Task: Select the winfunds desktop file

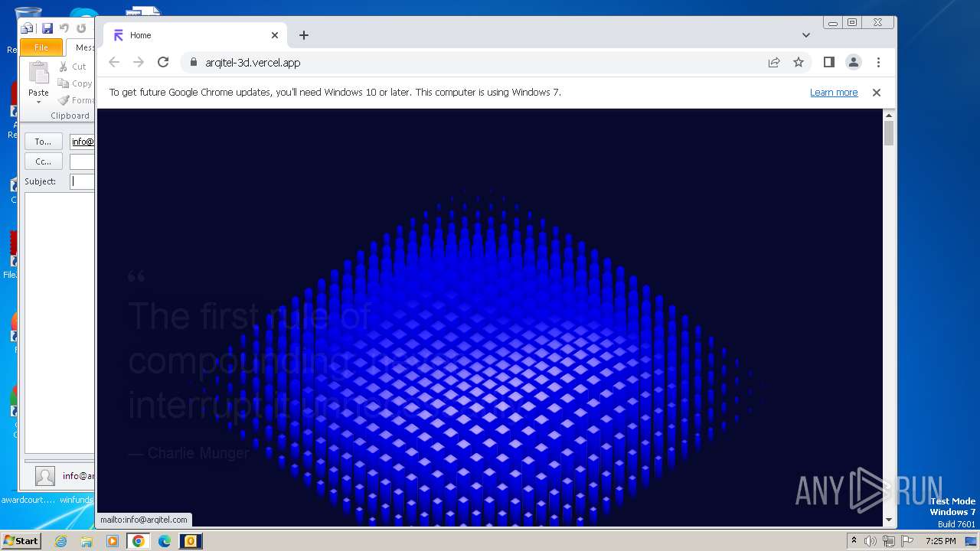Action: 77,500
